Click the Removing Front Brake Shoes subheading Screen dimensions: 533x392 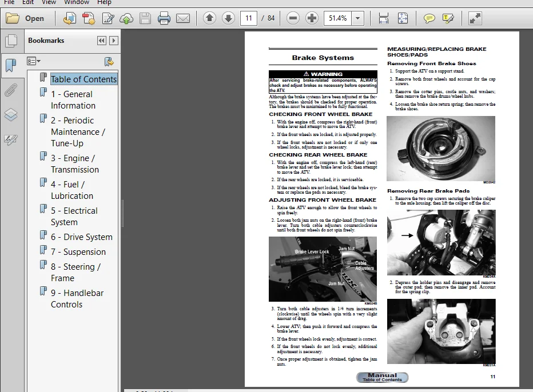tap(432, 63)
